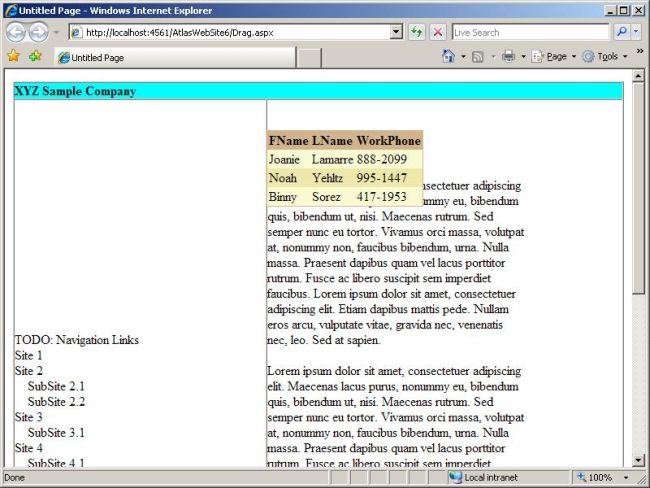
Task: Select the Untitled Page tab
Action: (175, 58)
